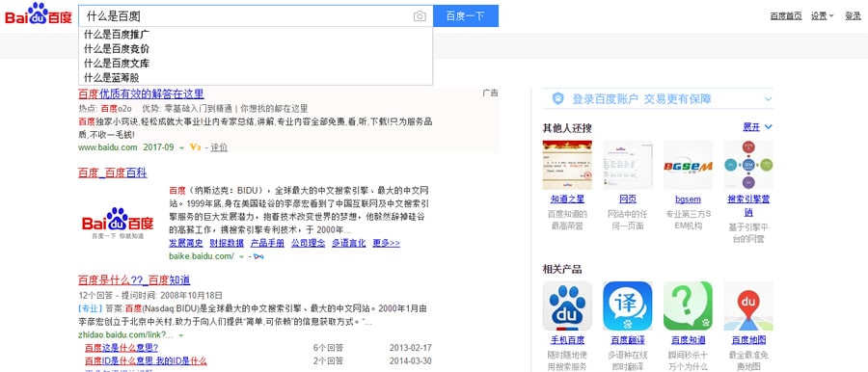
Task: Go to 百度首页 link
Action: 786,16
